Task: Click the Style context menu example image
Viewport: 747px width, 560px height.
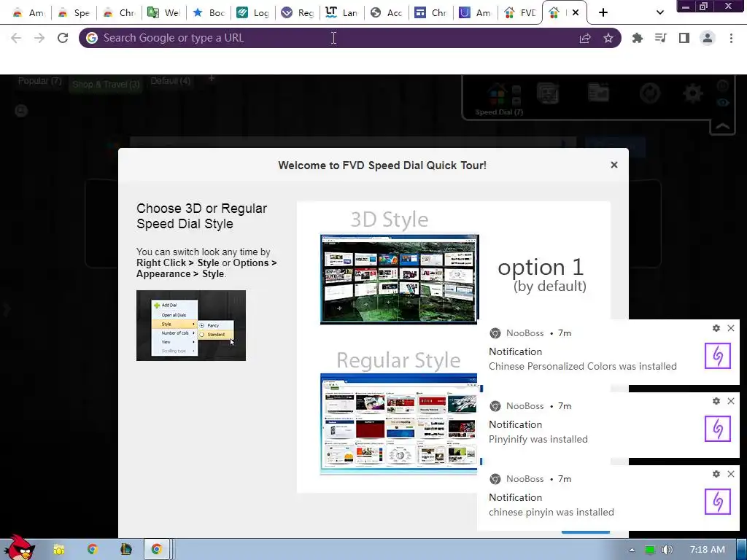Action: [x=191, y=325]
